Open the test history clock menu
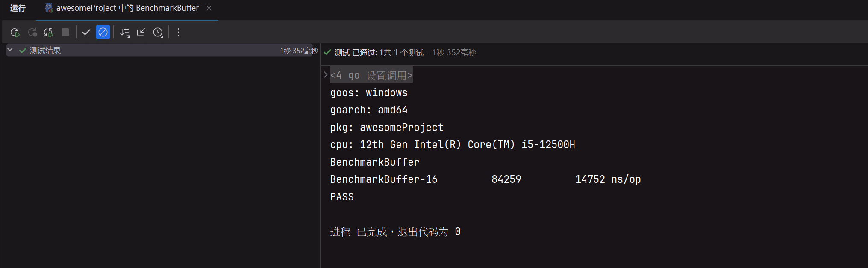 pyautogui.click(x=158, y=32)
